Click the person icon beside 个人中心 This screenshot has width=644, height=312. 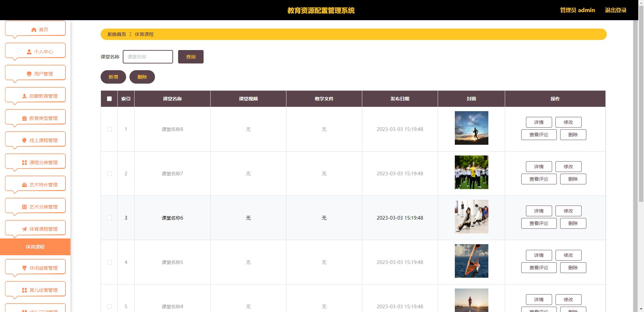click(29, 52)
